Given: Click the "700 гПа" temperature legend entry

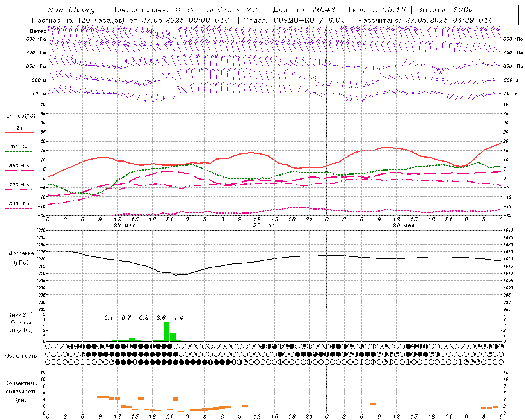Looking at the screenshot, I should point(19,185).
